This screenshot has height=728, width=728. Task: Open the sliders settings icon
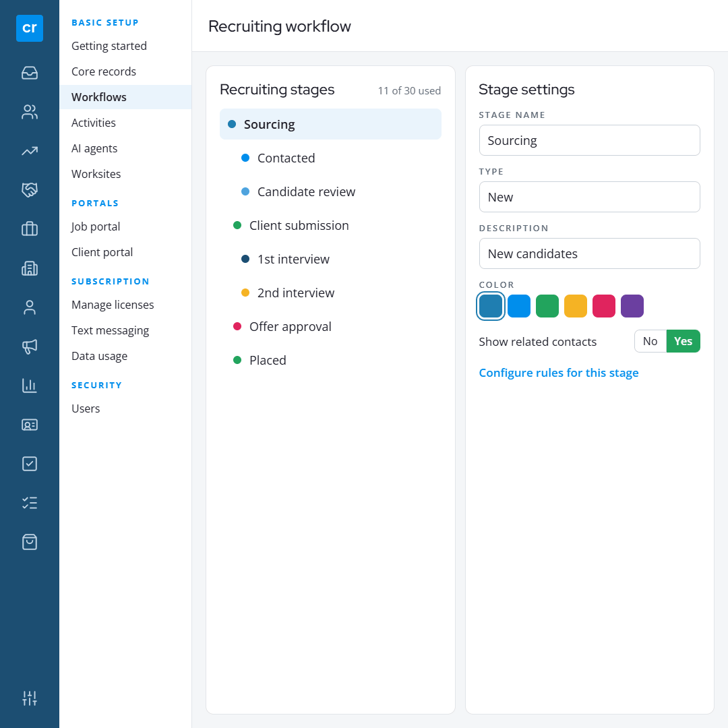(x=30, y=698)
